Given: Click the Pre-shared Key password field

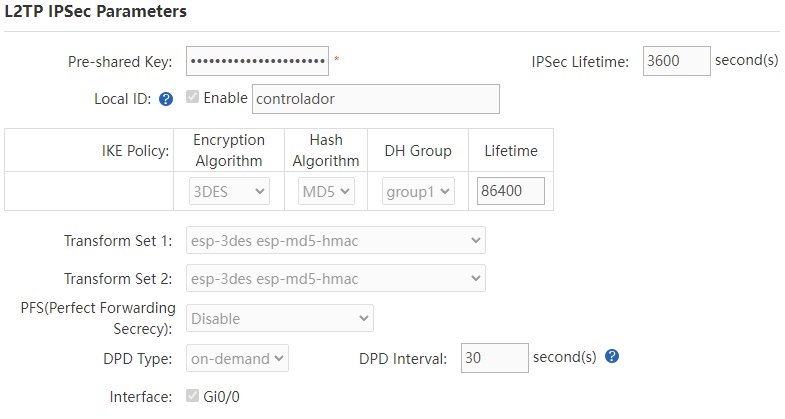Looking at the screenshot, I should (x=257, y=61).
